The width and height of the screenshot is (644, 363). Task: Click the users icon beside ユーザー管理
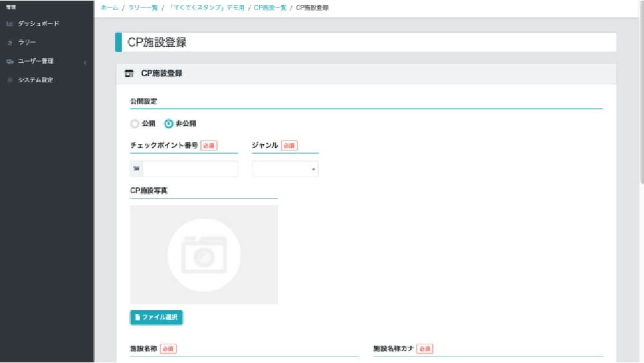[x=10, y=62]
